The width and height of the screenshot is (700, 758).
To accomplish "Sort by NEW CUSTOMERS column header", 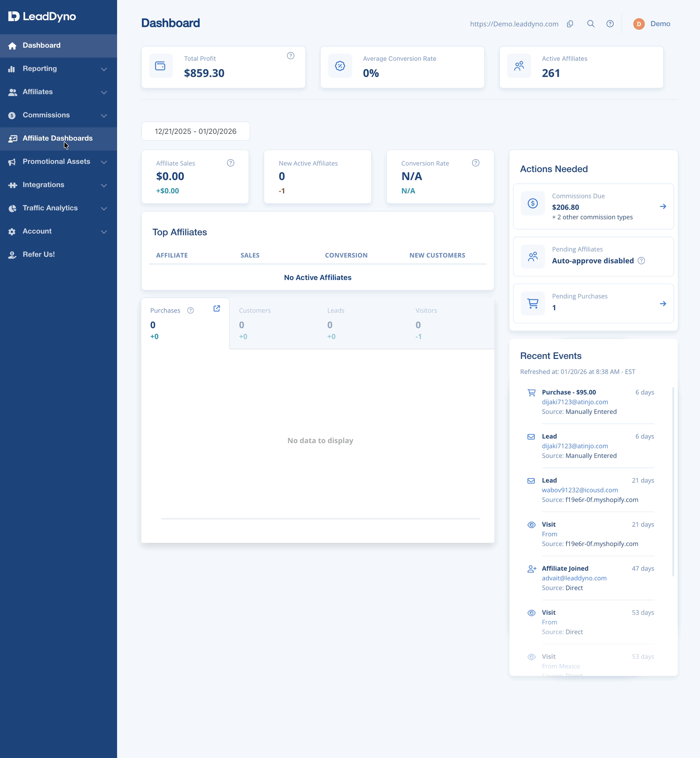I will pyautogui.click(x=437, y=255).
